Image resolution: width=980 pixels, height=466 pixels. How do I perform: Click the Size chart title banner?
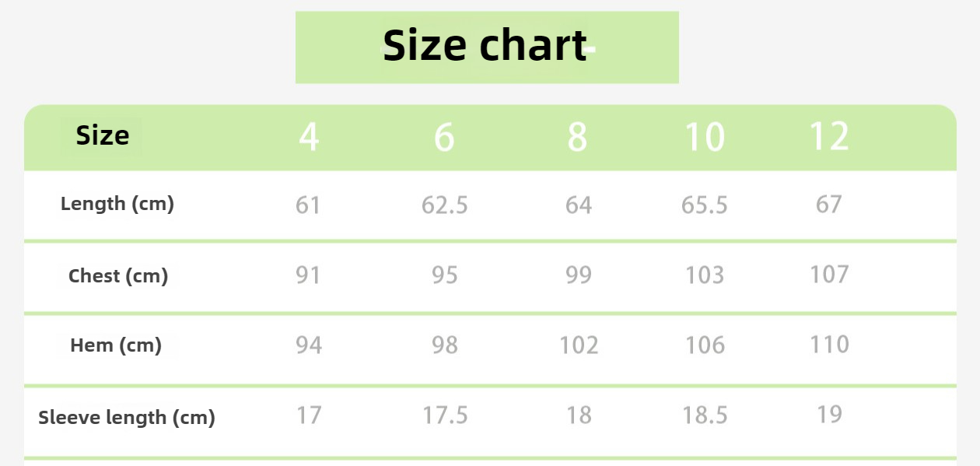click(487, 47)
